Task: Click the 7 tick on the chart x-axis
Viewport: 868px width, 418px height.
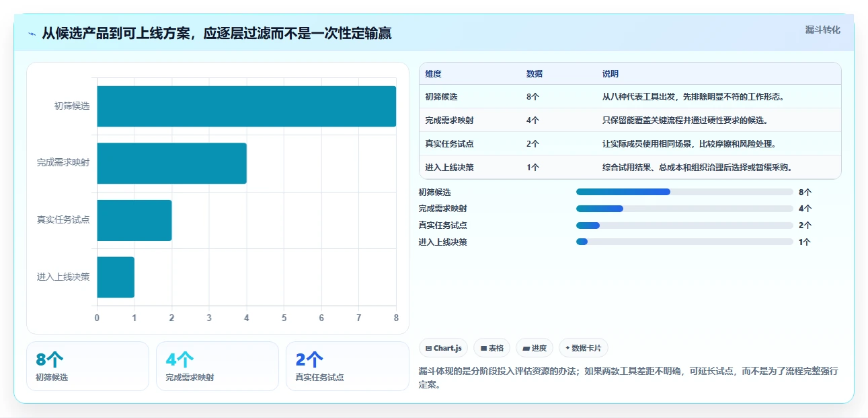Action: [359, 318]
